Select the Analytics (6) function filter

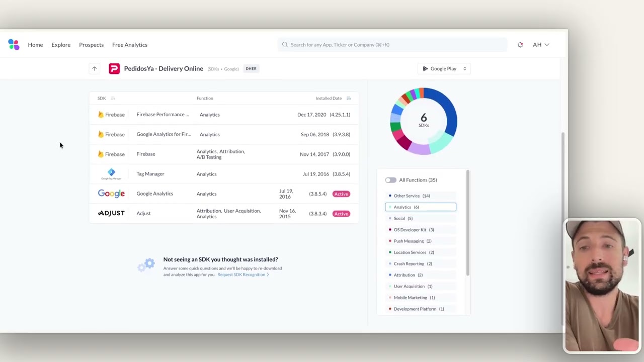421,207
